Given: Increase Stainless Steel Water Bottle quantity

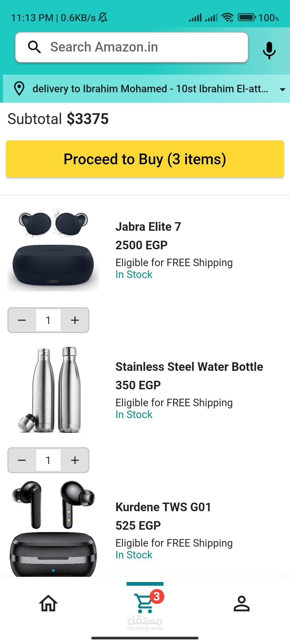Looking at the screenshot, I should tap(75, 460).
